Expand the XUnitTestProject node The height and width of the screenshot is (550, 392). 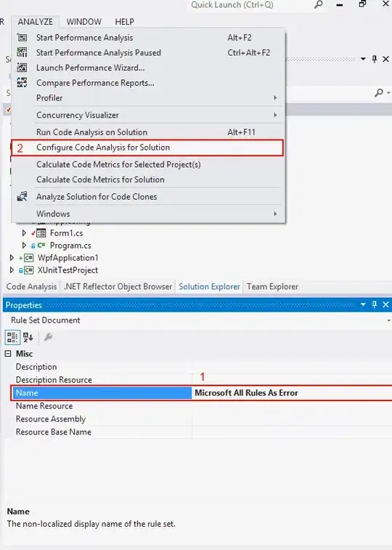pos(12,270)
